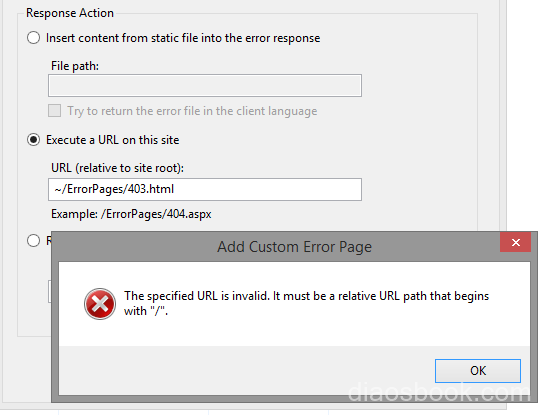Choose the 'Execute a URL on this site' radio
542x415 pixels.
[34, 140]
